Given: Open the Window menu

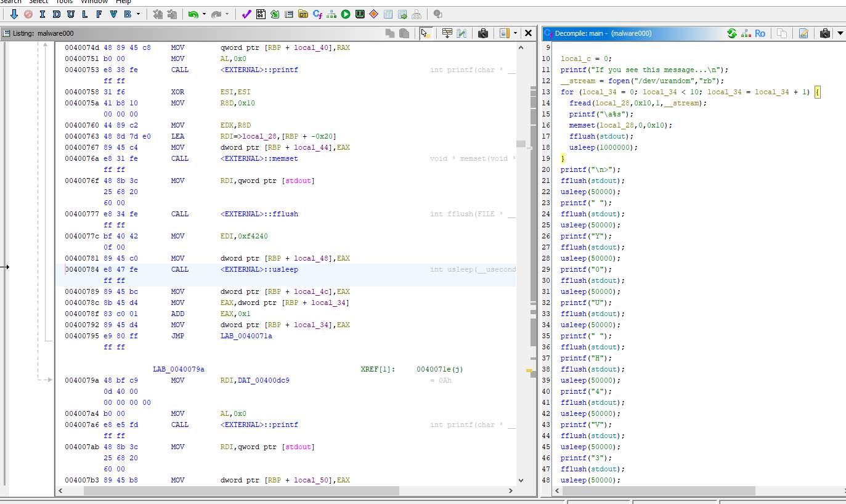Looking at the screenshot, I should pos(94,2).
